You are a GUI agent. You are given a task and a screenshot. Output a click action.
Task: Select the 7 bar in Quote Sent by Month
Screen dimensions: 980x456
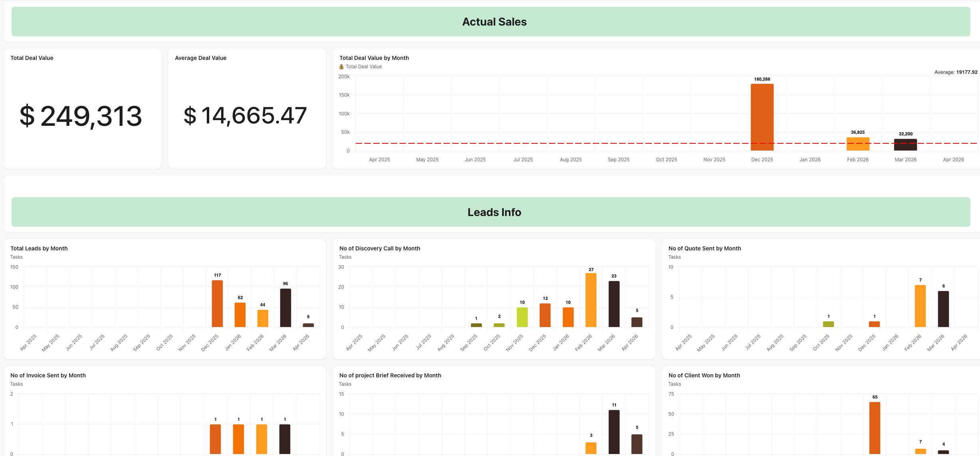[x=920, y=306]
